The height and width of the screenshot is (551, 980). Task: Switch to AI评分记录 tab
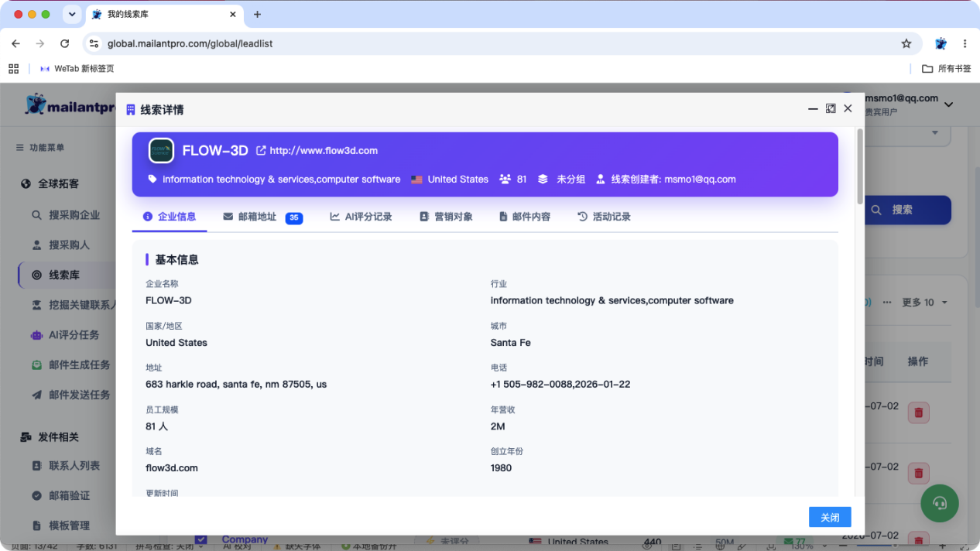tap(362, 217)
